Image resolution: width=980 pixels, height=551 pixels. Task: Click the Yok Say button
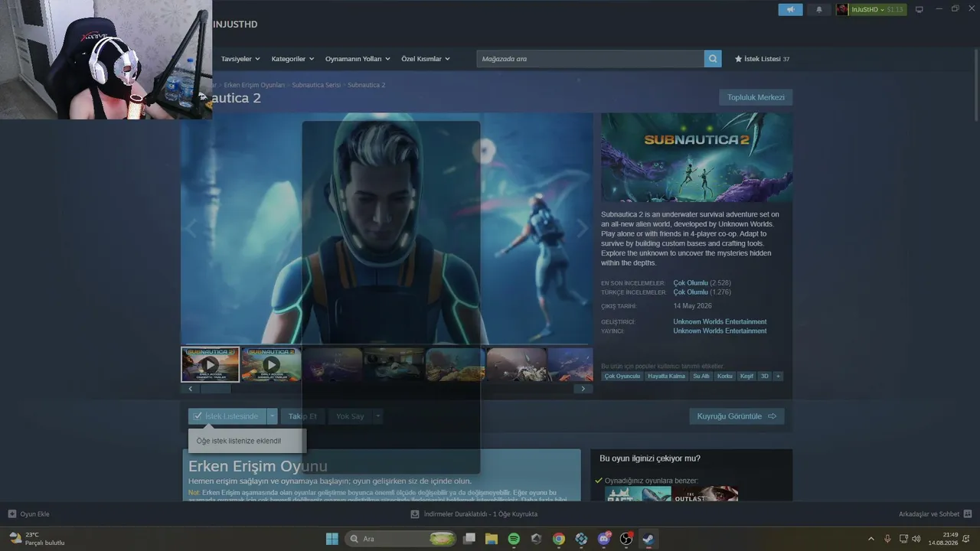[x=350, y=416]
